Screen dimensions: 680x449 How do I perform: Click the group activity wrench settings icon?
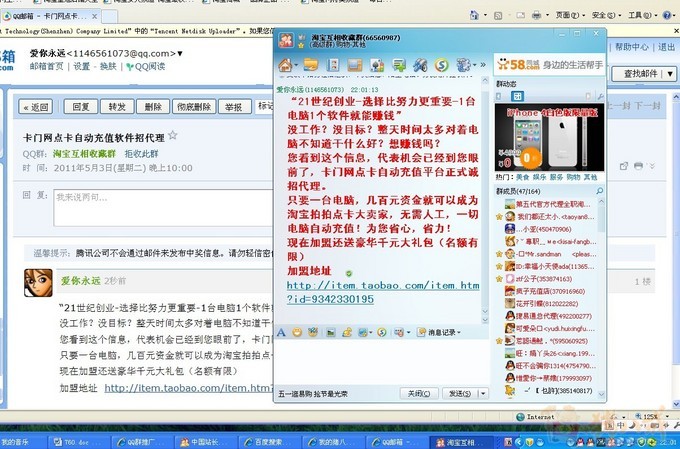point(601,96)
